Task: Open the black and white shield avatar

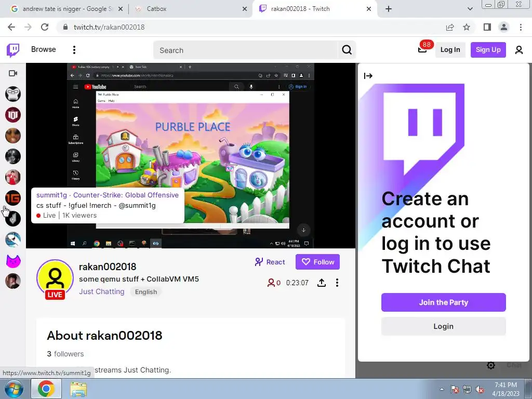Action: point(13,219)
